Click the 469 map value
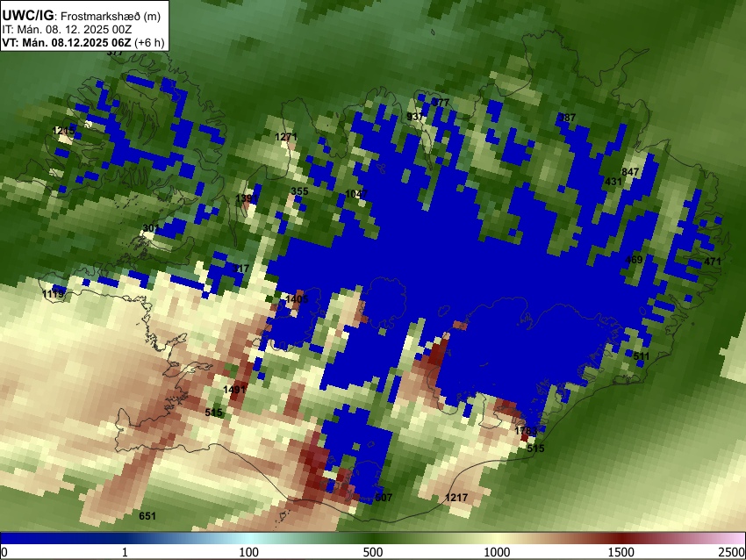 click(x=634, y=260)
